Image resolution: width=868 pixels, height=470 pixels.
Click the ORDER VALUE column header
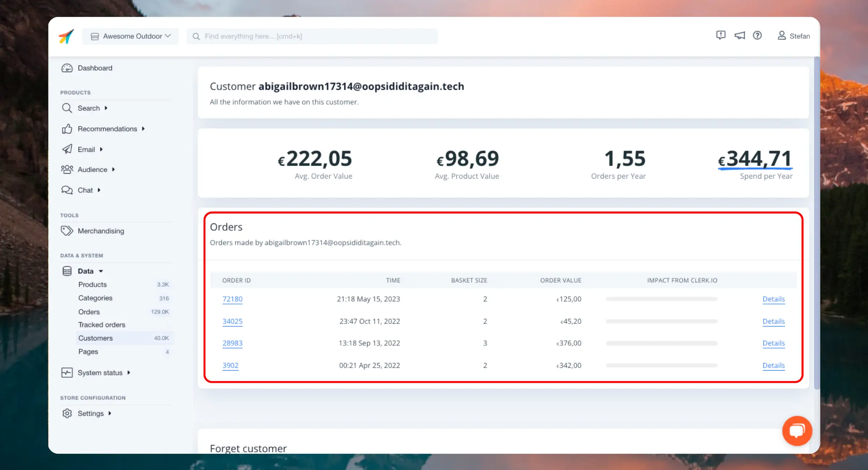coord(561,280)
